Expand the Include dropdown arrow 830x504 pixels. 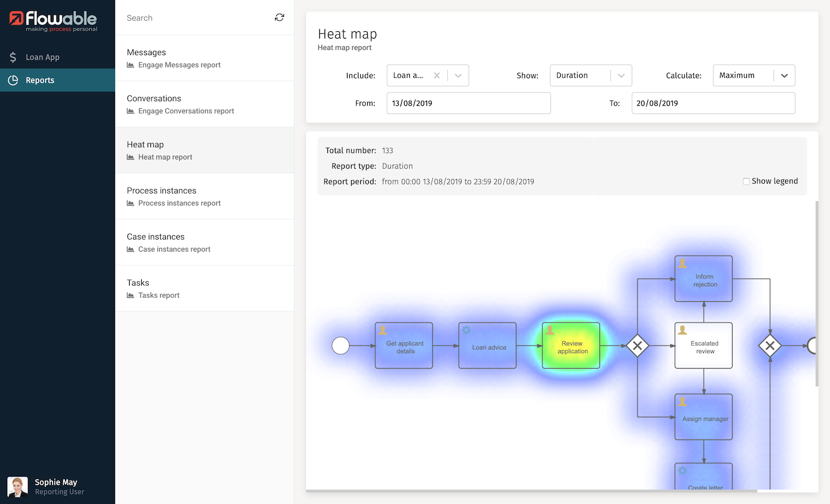[x=458, y=75]
